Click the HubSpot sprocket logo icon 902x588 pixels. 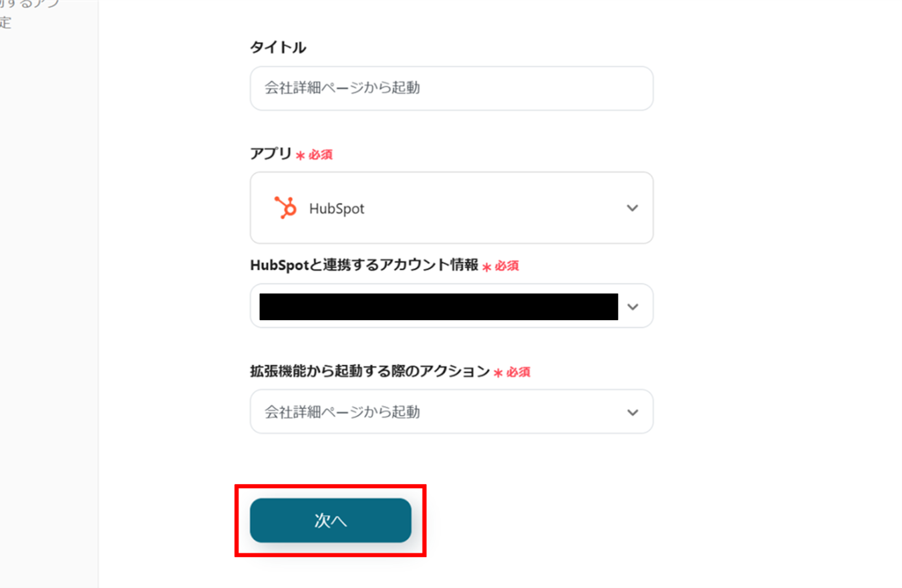pyautogui.click(x=285, y=207)
